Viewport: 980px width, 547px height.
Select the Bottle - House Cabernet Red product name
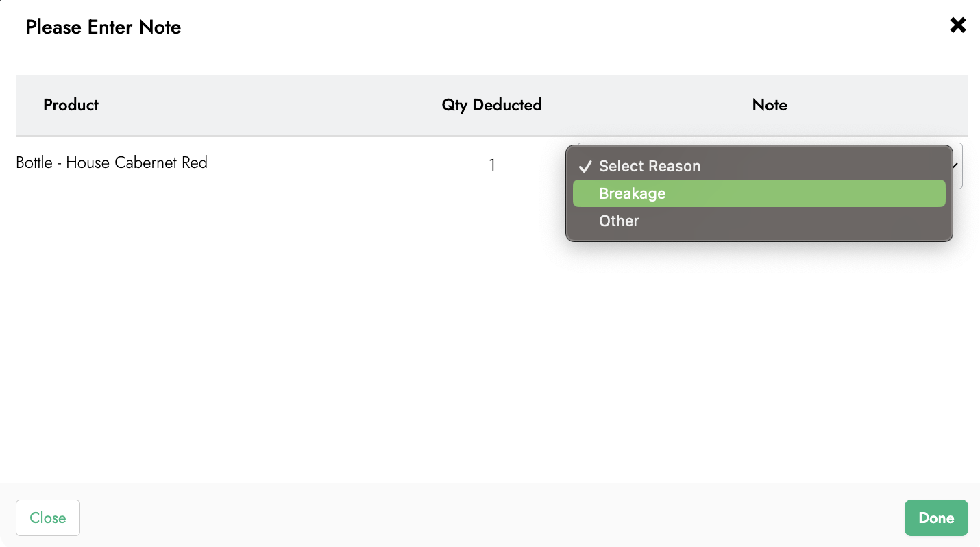(x=112, y=163)
